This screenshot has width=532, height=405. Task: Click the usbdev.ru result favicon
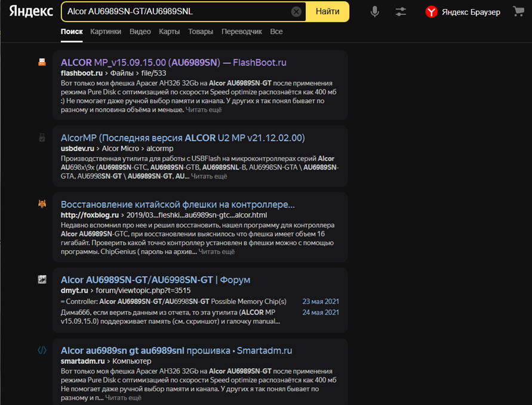(x=42, y=137)
